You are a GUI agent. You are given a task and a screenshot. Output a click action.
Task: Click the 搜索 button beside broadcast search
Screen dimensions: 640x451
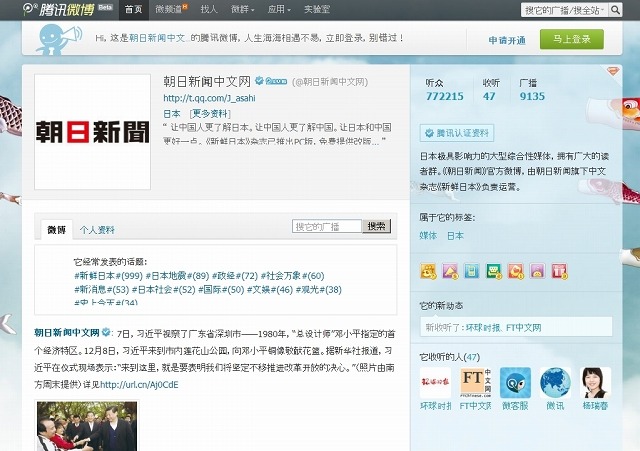pyautogui.click(x=376, y=226)
